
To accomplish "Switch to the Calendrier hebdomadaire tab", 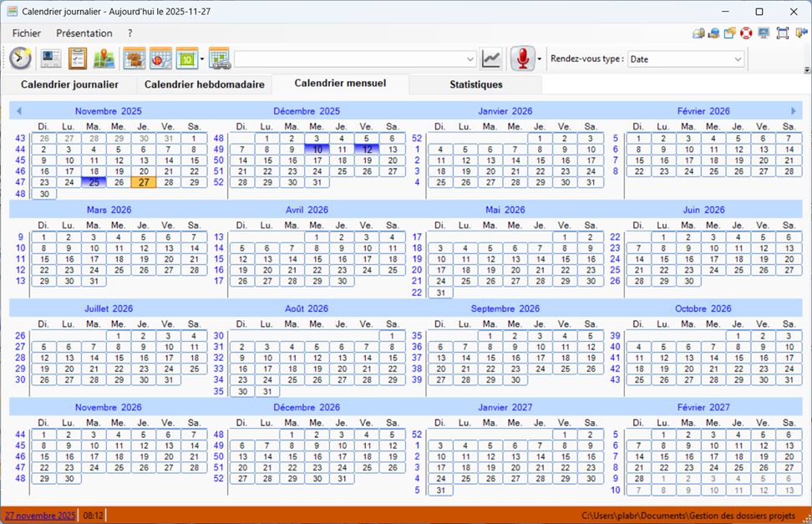I will pyautogui.click(x=204, y=84).
